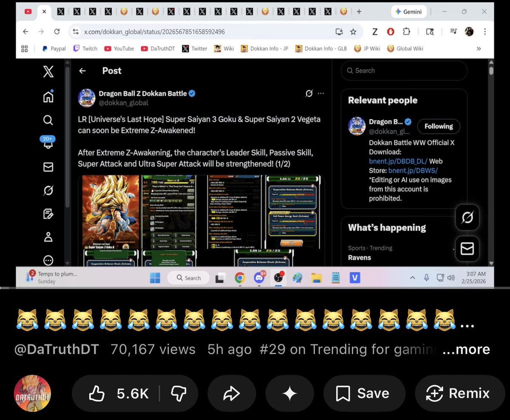The height and width of the screenshot is (420, 510).
Task: Click the red O extension icon
Action: pos(390,31)
